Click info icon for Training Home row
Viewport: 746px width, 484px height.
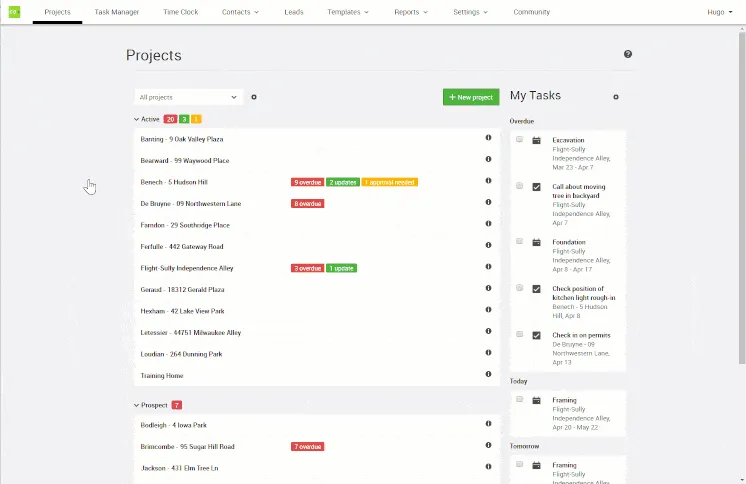click(488, 374)
